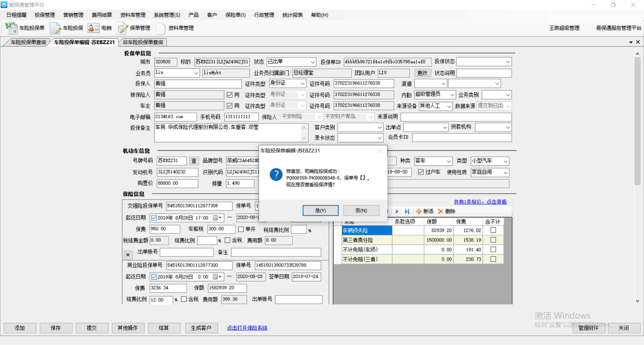Screen dimensions: 644x345
Task: Click the red X 删除 icon
Action: pyautogui.click(x=441, y=211)
